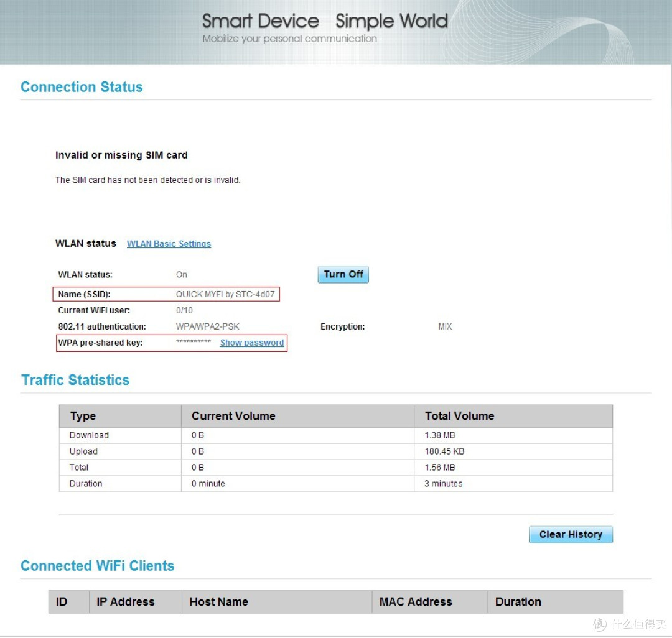Image resolution: width=672 pixels, height=638 pixels.
Task: Click the Connection Status heading
Action: coord(82,87)
